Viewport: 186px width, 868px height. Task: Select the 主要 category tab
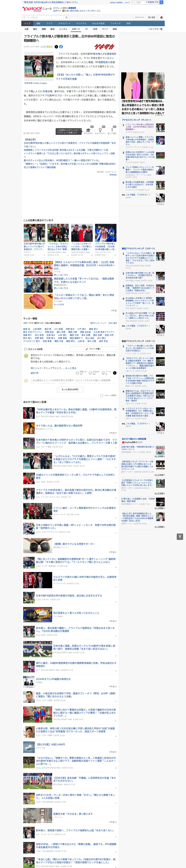tap(26, 29)
